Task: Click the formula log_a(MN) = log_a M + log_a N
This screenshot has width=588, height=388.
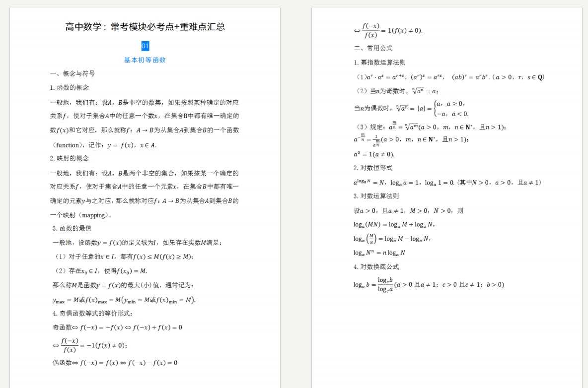Action: (x=394, y=224)
